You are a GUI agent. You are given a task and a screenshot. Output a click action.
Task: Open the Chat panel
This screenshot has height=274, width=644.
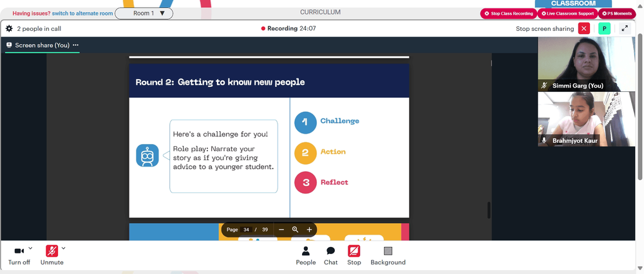330,255
